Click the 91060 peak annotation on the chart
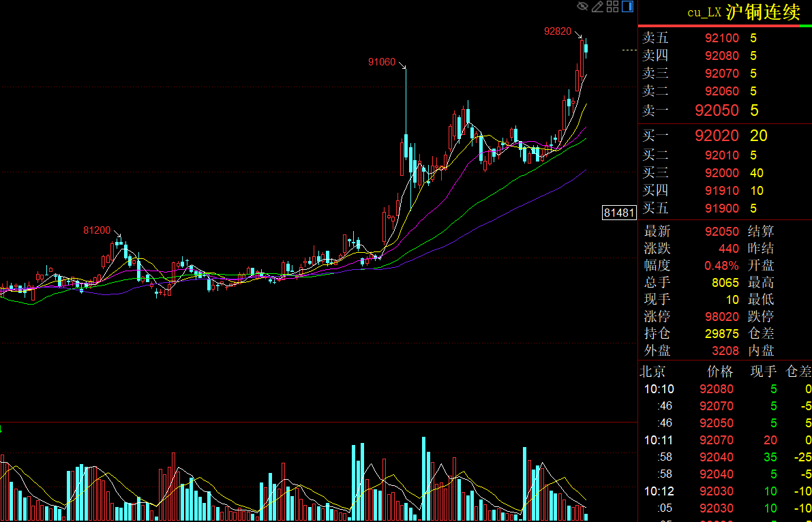Image resolution: width=812 pixels, height=522 pixels. pos(382,62)
